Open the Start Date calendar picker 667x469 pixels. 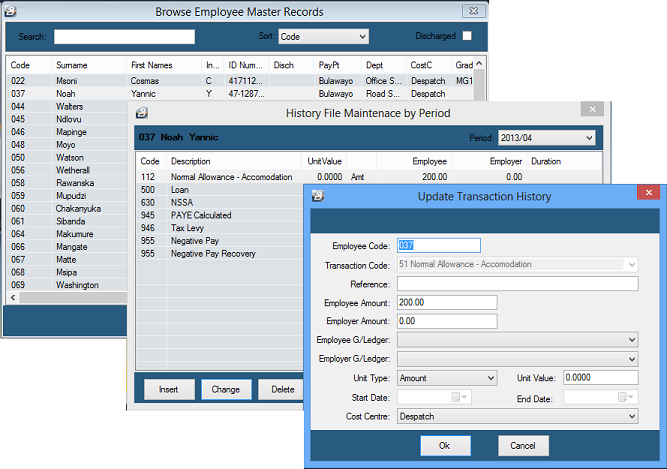[459, 397]
